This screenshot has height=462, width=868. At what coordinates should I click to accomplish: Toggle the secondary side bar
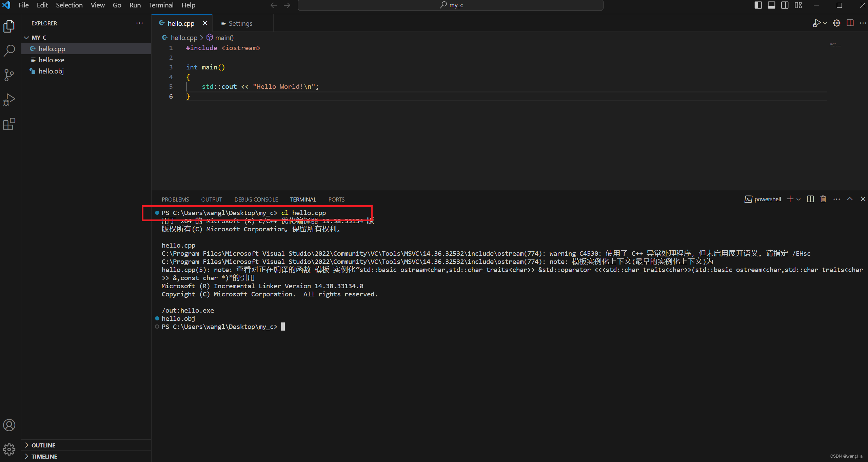pos(785,5)
